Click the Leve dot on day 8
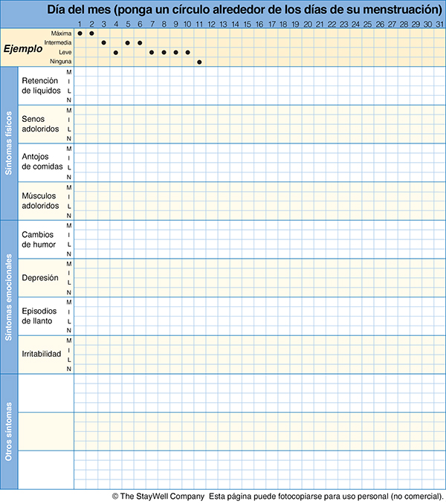Screen dimensions: 446x504 (x=164, y=53)
